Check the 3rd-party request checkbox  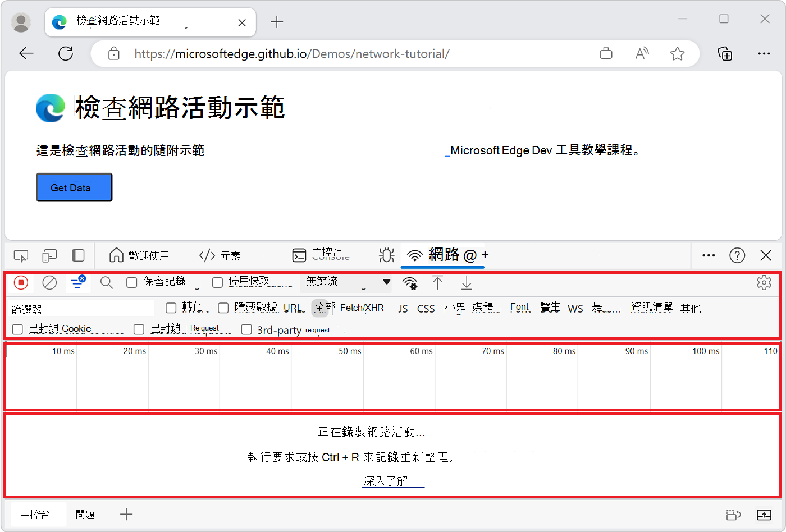coord(246,329)
